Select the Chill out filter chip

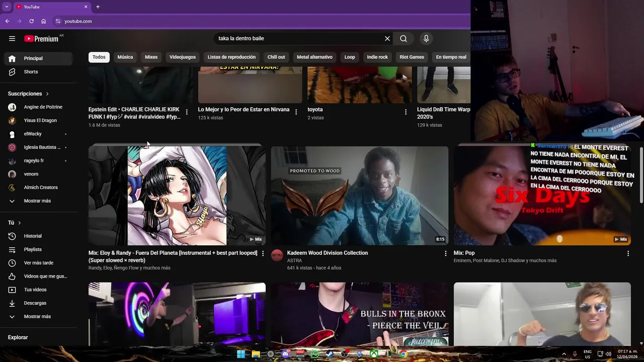coord(276,57)
